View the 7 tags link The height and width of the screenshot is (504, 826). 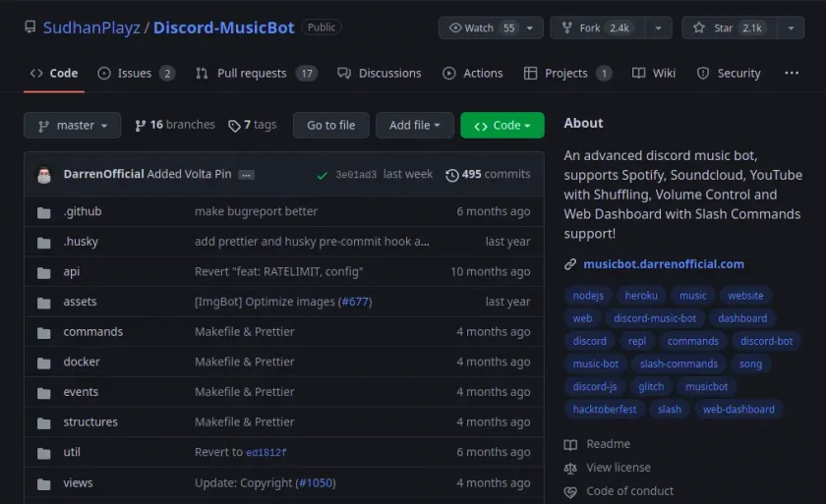(x=253, y=125)
